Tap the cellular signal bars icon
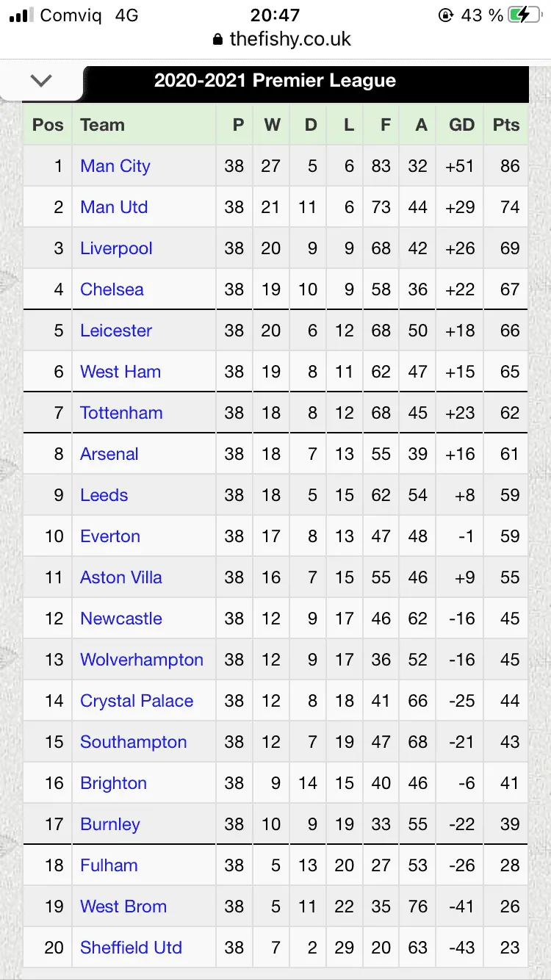Viewport: 551px width, 980px height. click(x=19, y=15)
